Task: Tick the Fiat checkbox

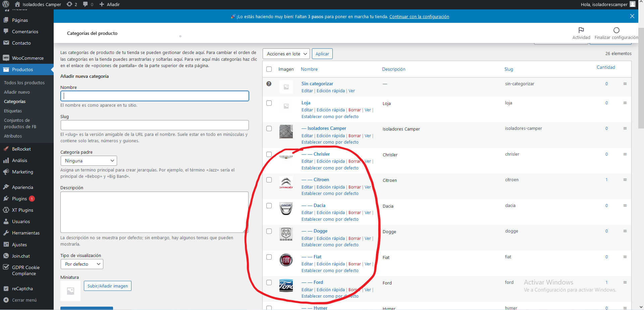Action: coord(269,257)
